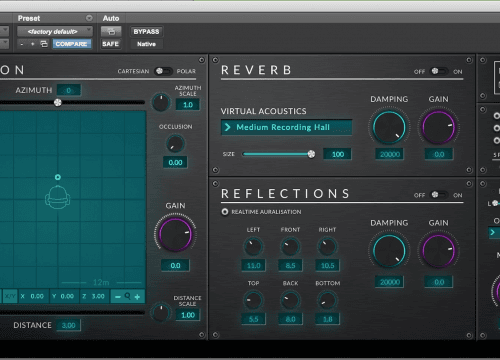This screenshot has width=500, height=360.
Task: Open the copy preset settings icon
Action: point(44,44)
